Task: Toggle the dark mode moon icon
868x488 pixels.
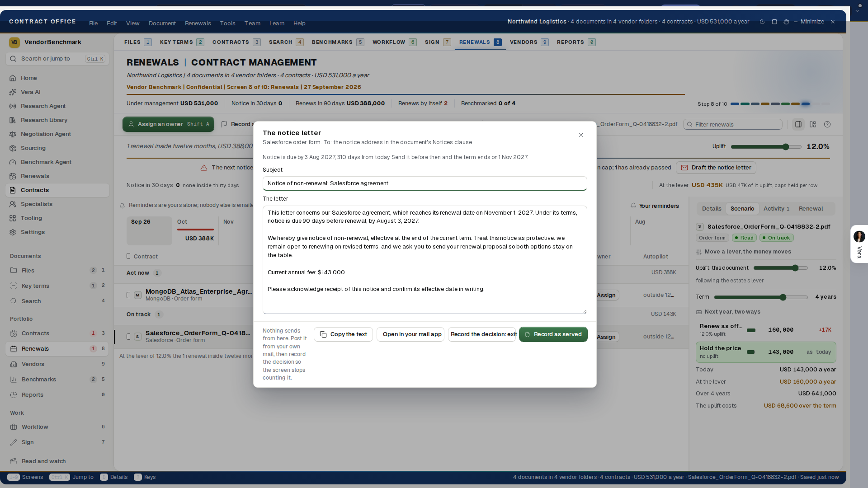Action: tap(762, 22)
